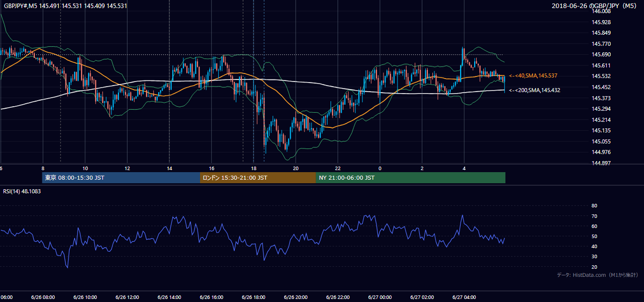Click the ロンドン 15:30-21:00 JST session bar
644x302 pixels.
[258, 178]
